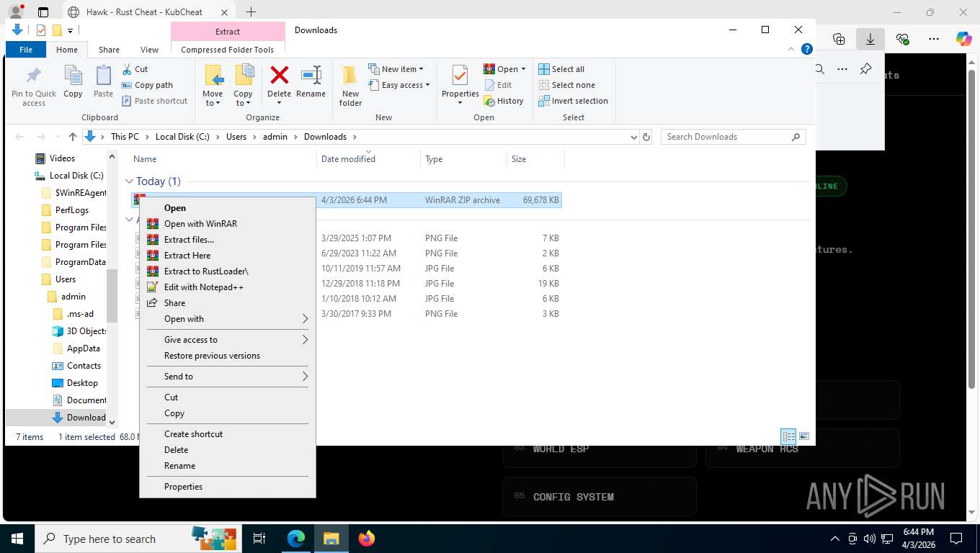Choose Extract to RustLoader\ option
This screenshot has width=980, height=553.
228,271
